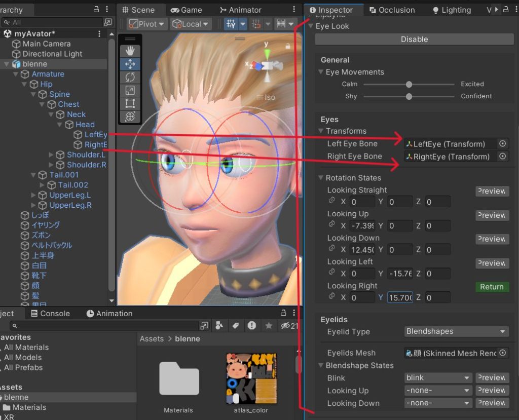Open the Blink blendshape dropdown
This screenshot has height=420, width=519.
pos(438,377)
